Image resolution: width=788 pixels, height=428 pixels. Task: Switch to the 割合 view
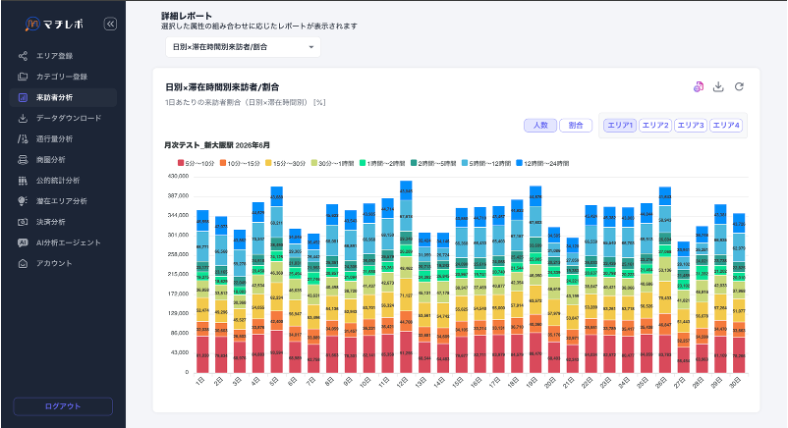[575, 126]
